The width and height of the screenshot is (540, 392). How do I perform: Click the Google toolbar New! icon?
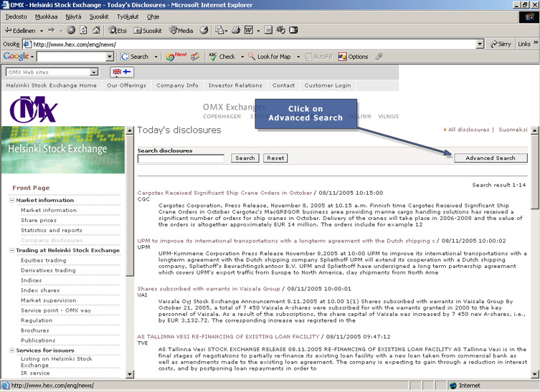click(x=176, y=57)
